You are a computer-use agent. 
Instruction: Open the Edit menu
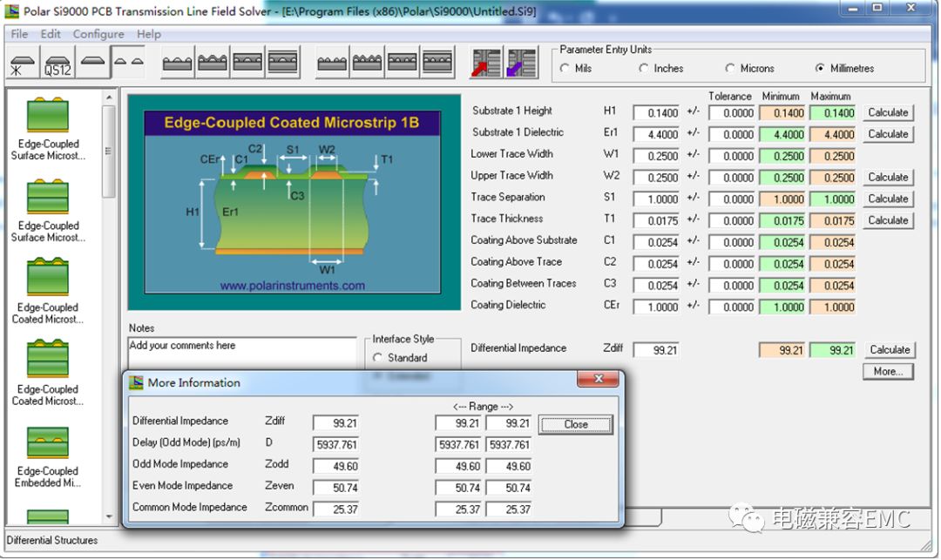51,34
